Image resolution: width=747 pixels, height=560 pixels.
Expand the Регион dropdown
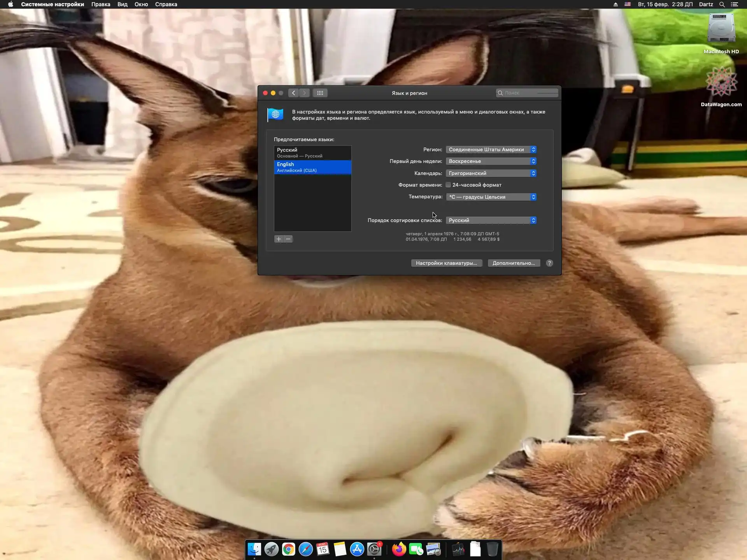click(491, 150)
